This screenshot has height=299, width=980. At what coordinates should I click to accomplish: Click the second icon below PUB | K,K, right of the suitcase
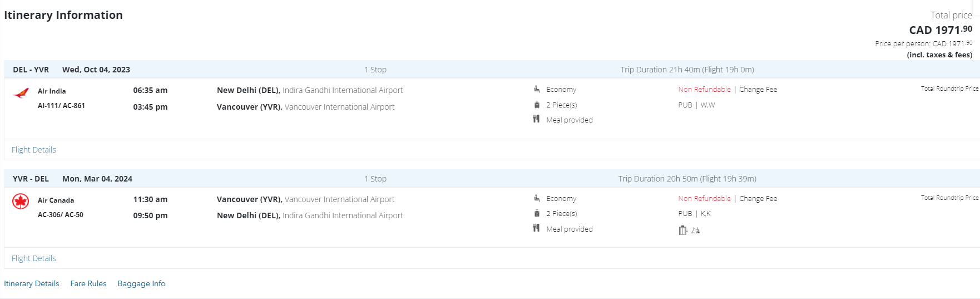tap(695, 230)
